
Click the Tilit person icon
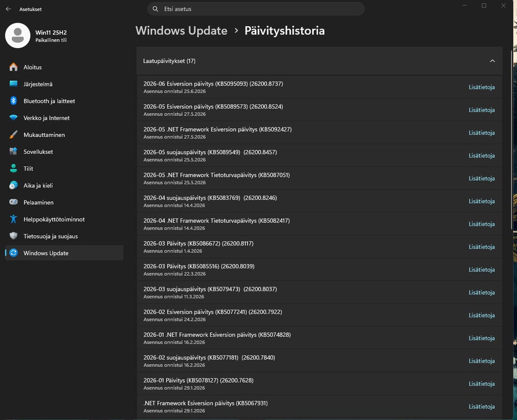[13, 168]
